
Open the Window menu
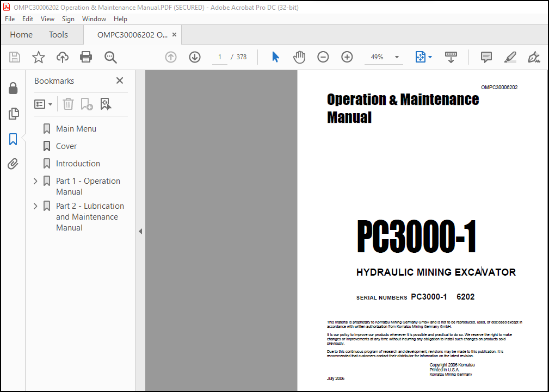[x=94, y=19]
